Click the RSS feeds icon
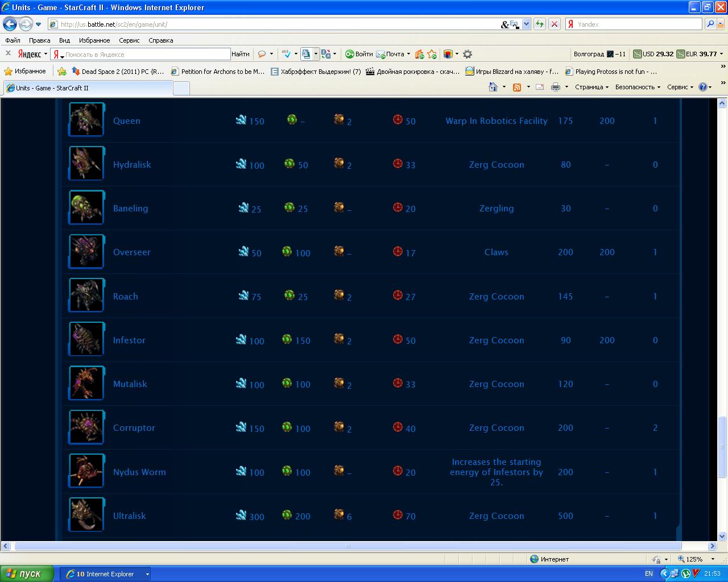Screen dimensions: 728x582 pos(517,87)
